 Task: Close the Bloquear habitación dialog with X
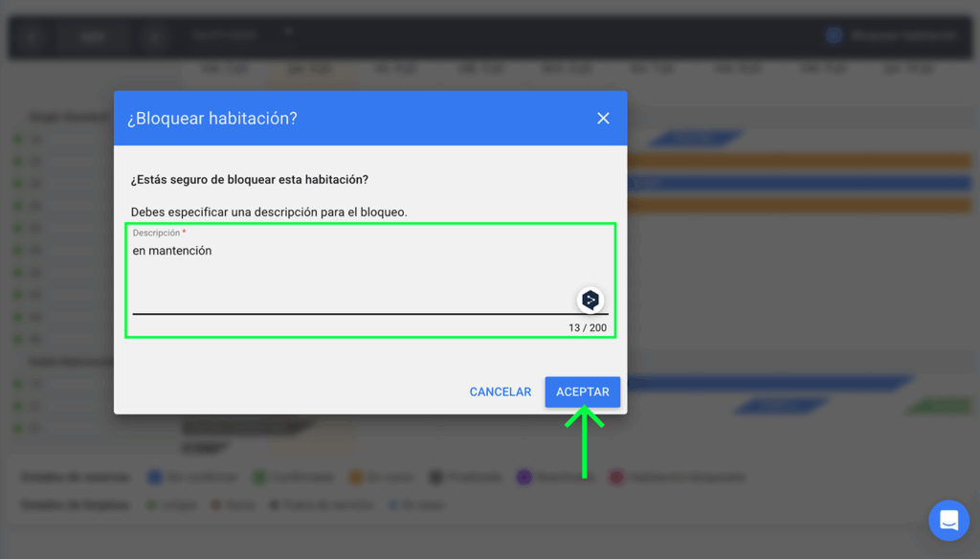(603, 118)
